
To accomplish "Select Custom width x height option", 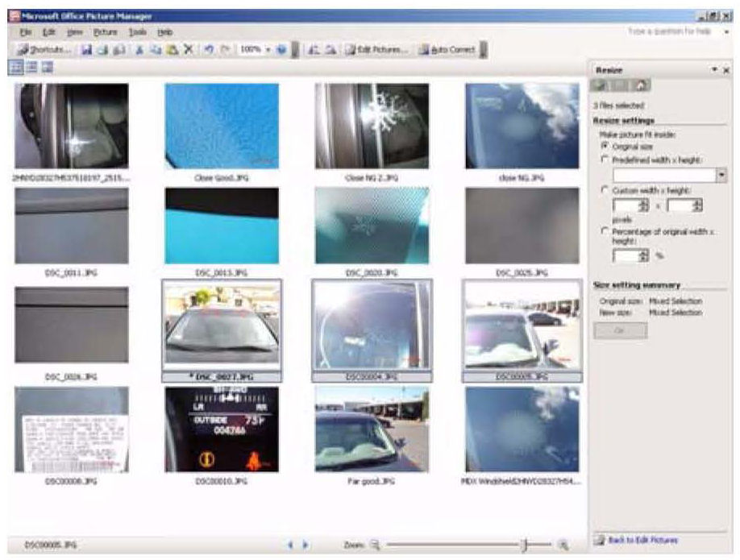I will coord(605,189).
